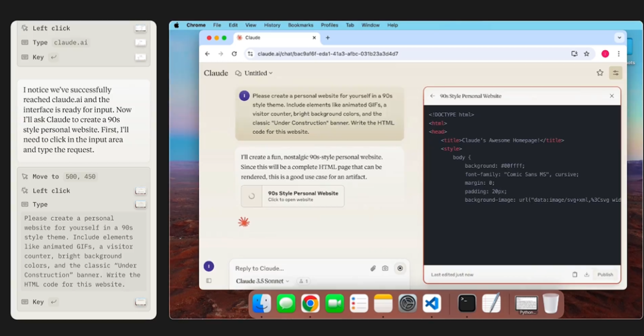This screenshot has height=336, width=644.
Task: Close the Claude browser tab
Action: coord(314,38)
